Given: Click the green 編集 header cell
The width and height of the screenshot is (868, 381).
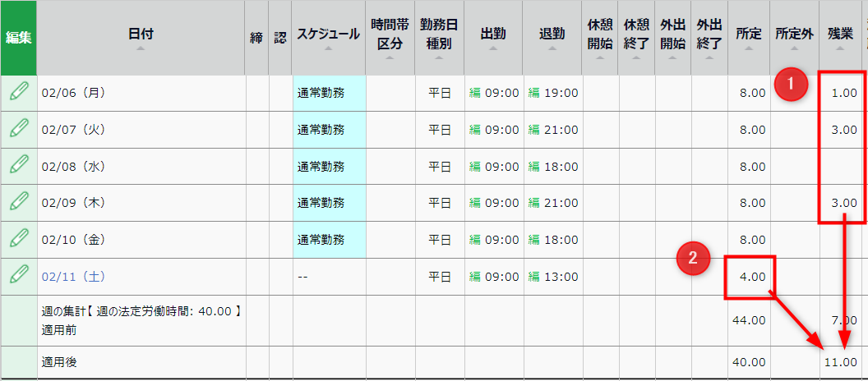Looking at the screenshot, I should pyautogui.click(x=18, y=38).
